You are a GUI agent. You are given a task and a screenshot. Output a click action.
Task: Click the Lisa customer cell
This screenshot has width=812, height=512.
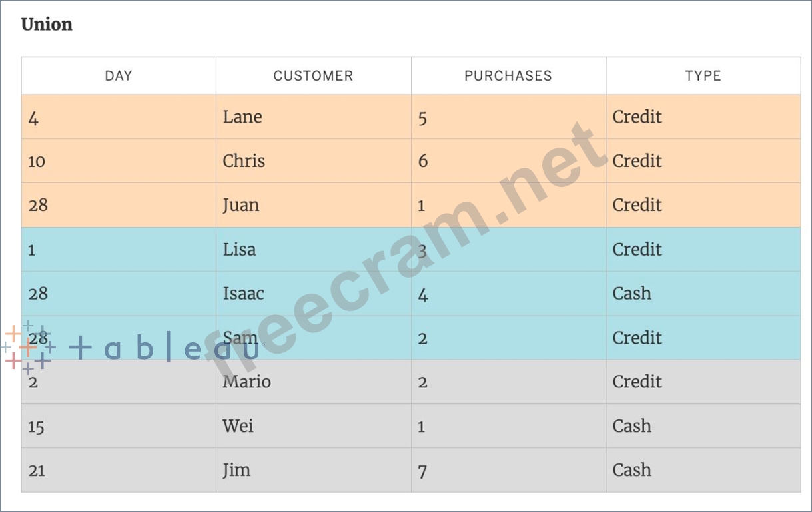point(239,250)
